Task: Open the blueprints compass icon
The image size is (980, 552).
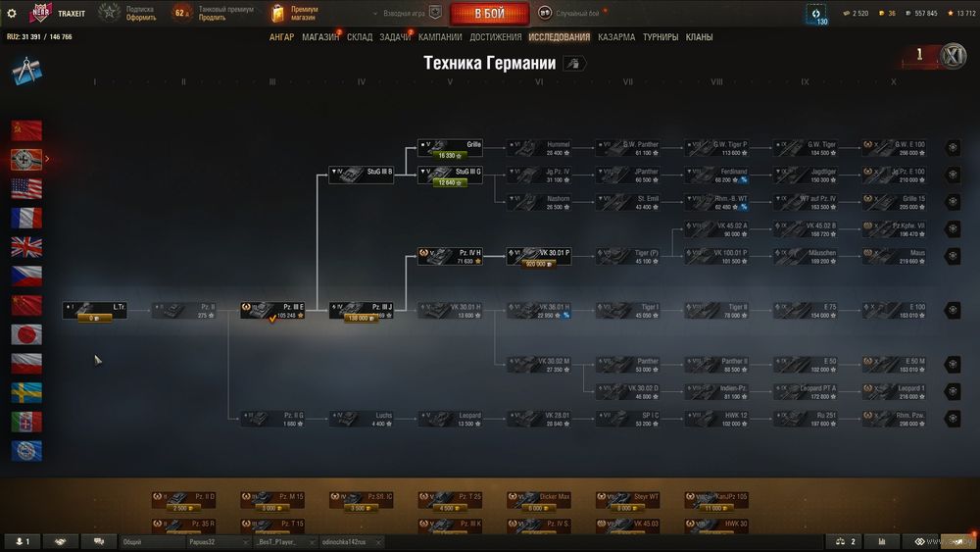Action: (x=26, y=71)
